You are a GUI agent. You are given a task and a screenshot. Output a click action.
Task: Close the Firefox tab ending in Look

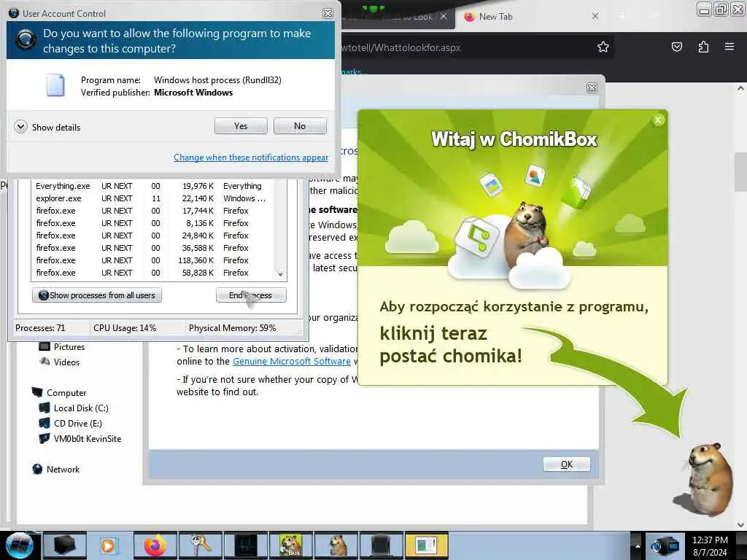tap(444, 16)
